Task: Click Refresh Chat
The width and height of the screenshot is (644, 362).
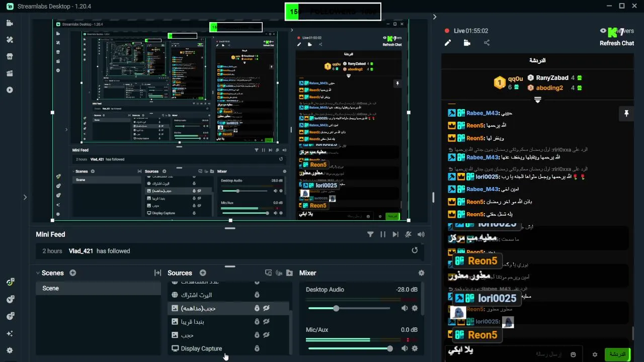Action: tap(616, 43)
